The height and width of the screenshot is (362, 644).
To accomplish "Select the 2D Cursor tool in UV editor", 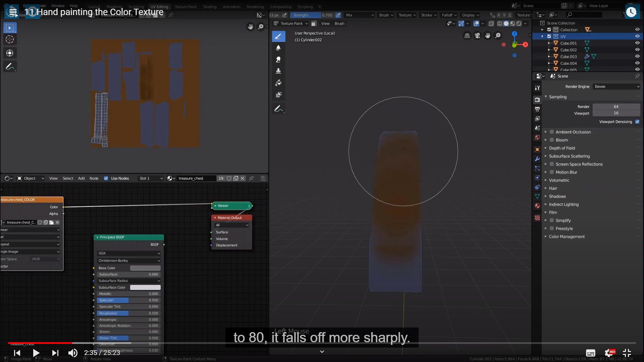I will pos(10,40).
